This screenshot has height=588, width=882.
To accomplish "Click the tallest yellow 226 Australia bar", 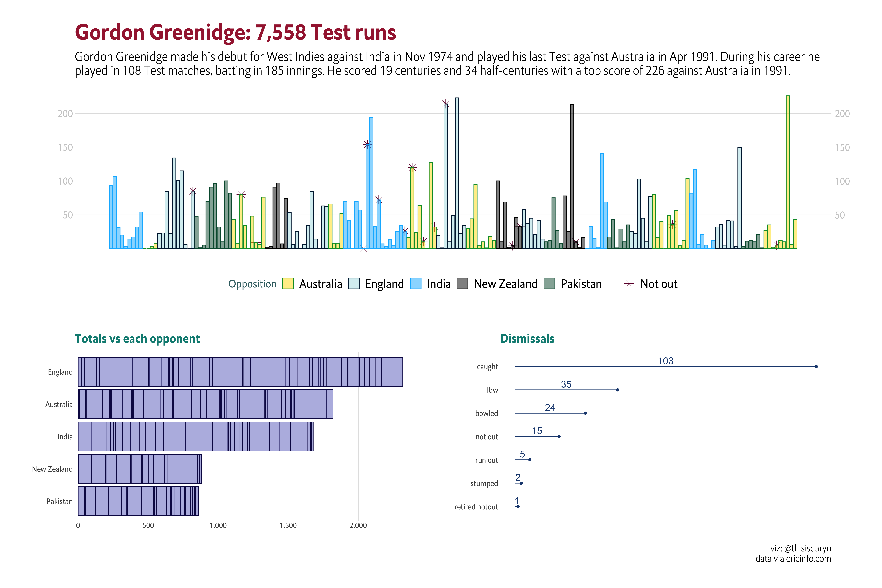I will coord(788,172).
